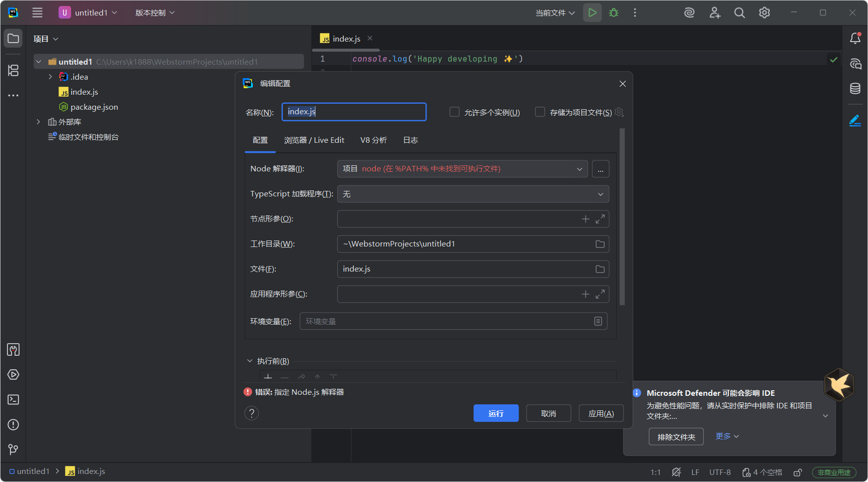
Task: Run the current file with green play button
Action: click(592, 13)
